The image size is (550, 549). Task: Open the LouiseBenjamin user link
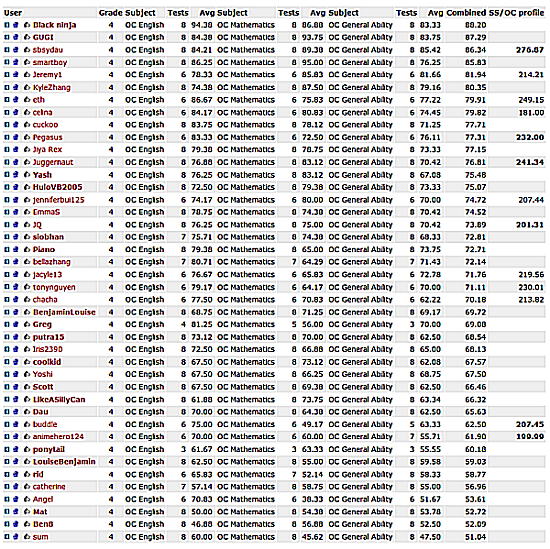tap(64, 461)
